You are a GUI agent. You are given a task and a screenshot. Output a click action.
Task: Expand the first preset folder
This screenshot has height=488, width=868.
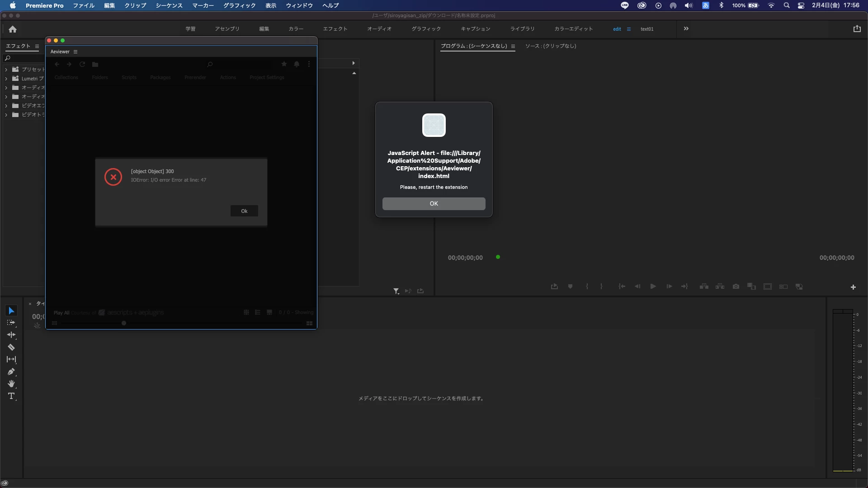pyautogui.click(x=6, y=70)
